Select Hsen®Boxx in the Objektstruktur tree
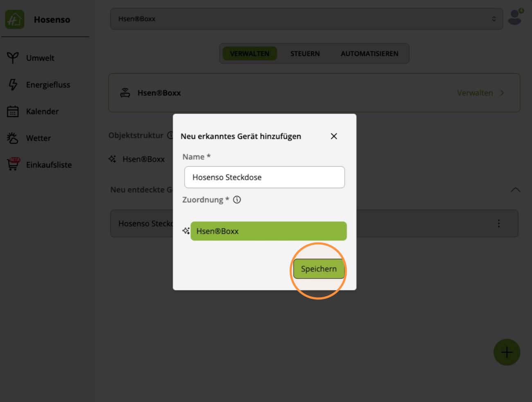This screenshot has height=402, width=532. coord(144,159)
